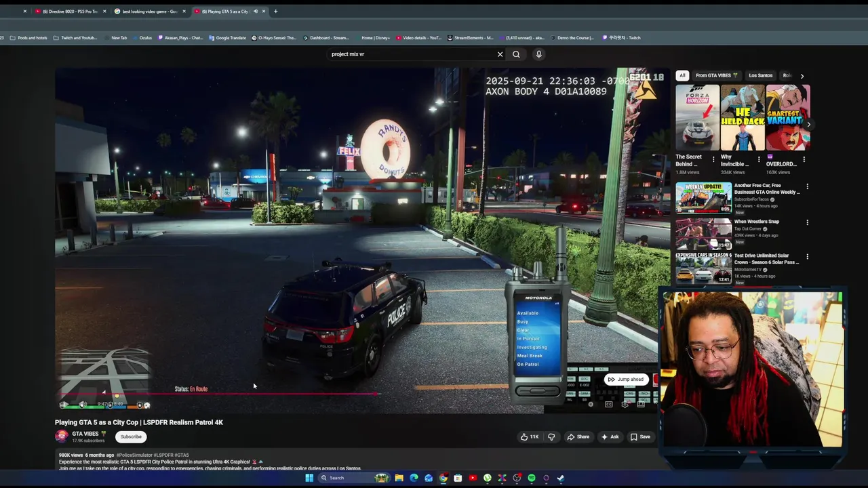Viewport: 868px width, 488px height.
Task: Click the Jump ahead button in the player
Action: [625, 380]
